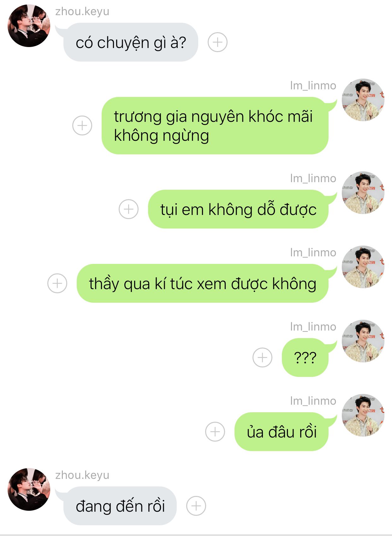Click zhou.keyu username above first message
This screenshot has width=392, height=536.
pos(82,11)
